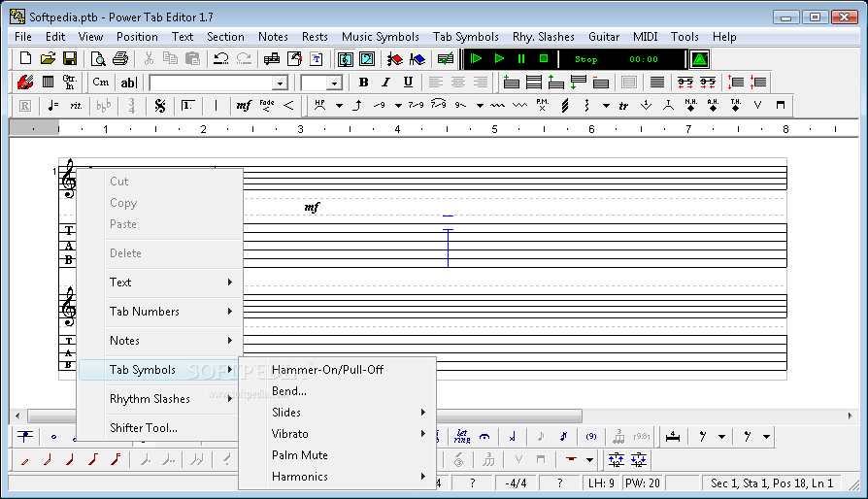
Task: Click the ab| text insert icon
Action: tap(128, 83)
